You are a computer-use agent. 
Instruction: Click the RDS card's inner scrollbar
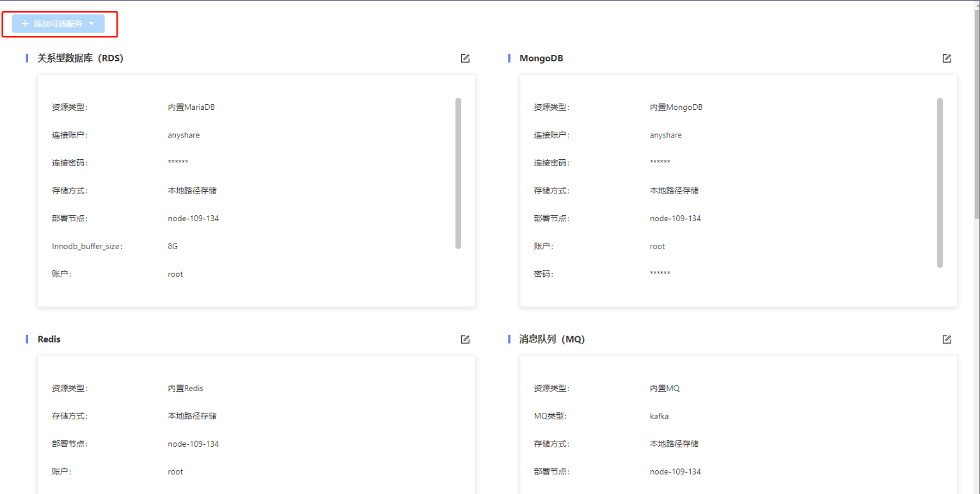pyautogui.click(x=458, y=173)
